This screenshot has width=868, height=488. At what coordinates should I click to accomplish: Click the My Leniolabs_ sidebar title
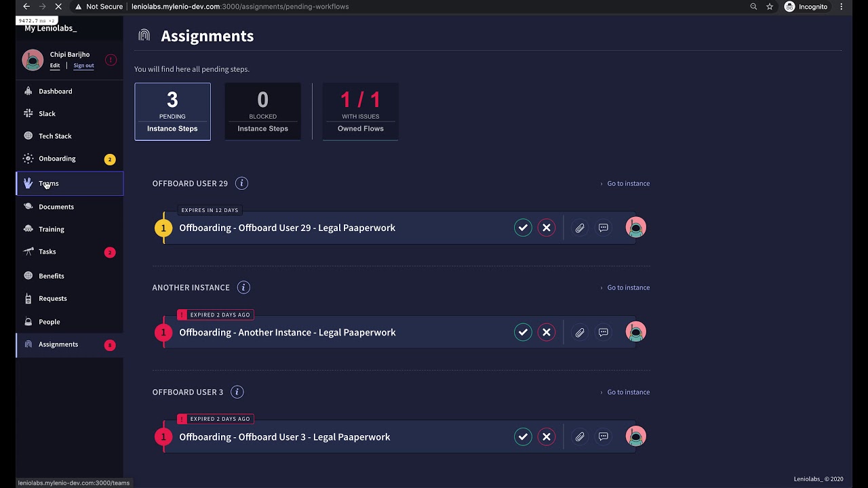pyautogui.click(x=51, y=28)
